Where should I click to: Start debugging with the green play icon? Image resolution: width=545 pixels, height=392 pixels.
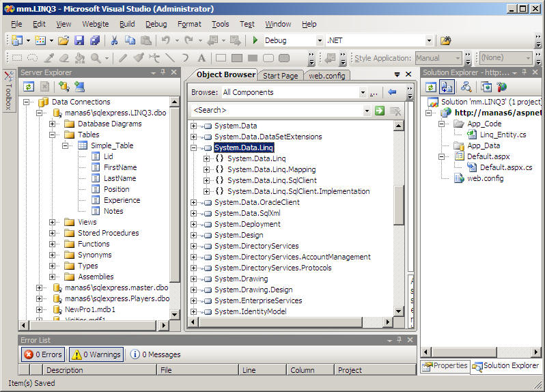(x=255, y=40)
